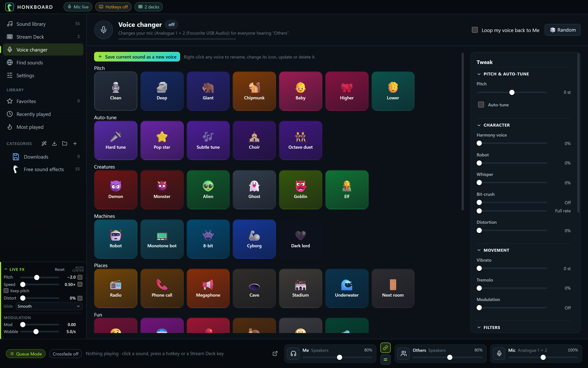
Task: Click Save current sound as a new voice
Action: [x=137, y=57]
